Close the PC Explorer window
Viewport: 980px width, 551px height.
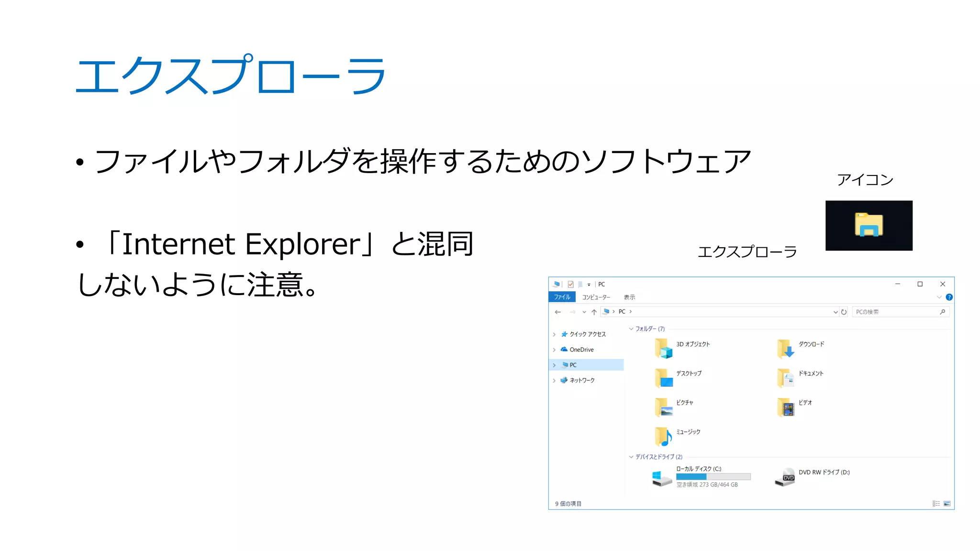point(943,284)
